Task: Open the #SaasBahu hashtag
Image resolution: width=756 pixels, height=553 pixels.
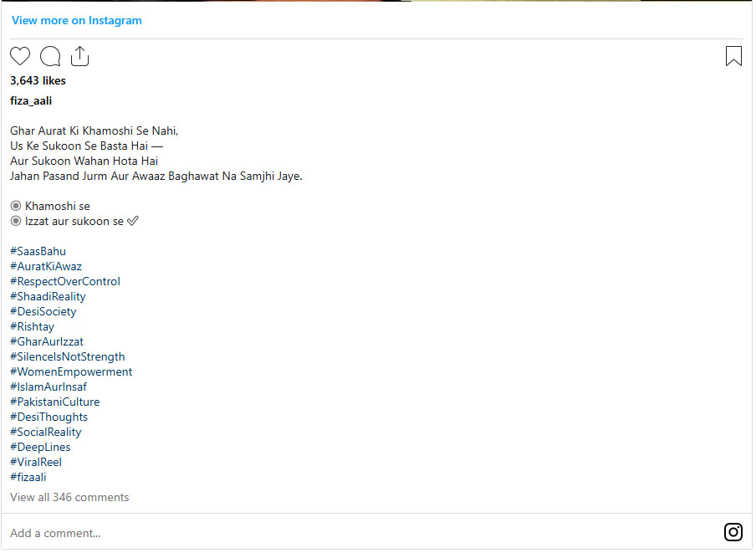Action: click(38, 251)
